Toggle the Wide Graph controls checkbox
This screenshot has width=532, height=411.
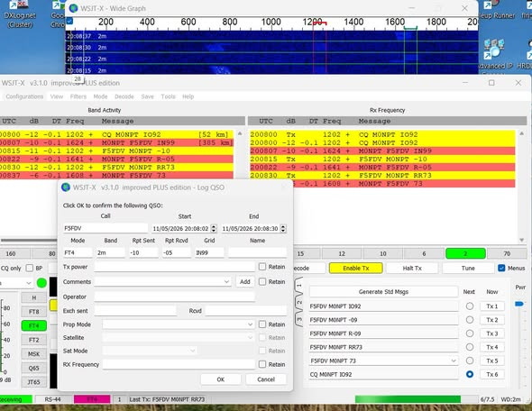tap(69, 21)
